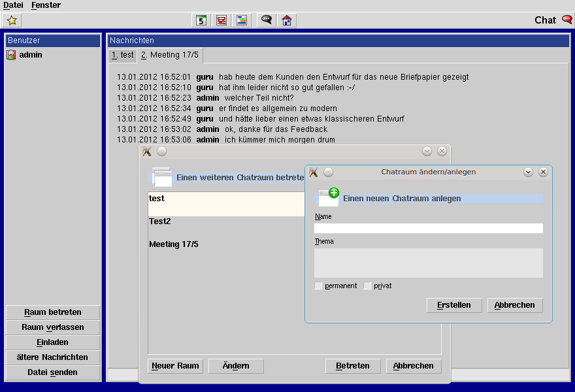Open the Fenster menu
The image size is (575, 392).
pyautogui.click(x=46, y=5)
